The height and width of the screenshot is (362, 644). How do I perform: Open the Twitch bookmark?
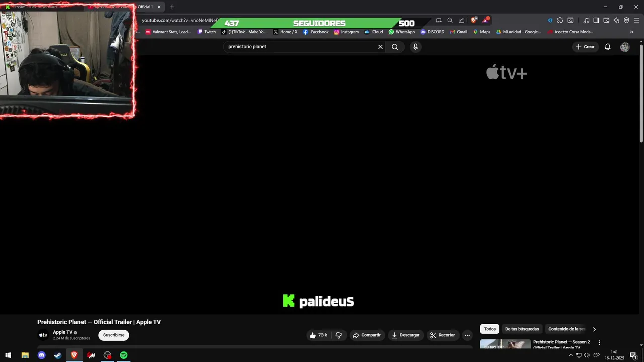coord(207,32)
